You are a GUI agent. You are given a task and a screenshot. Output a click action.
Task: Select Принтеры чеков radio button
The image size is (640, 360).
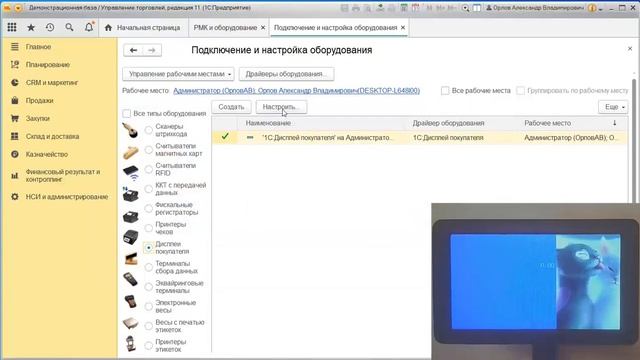coord(149,228)
